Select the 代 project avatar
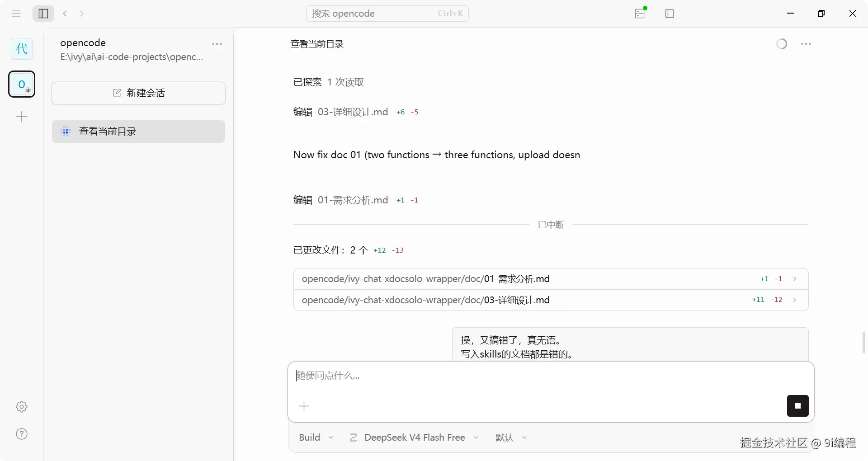This screenshot has height=461, width=868. click(x=22, y=49)
